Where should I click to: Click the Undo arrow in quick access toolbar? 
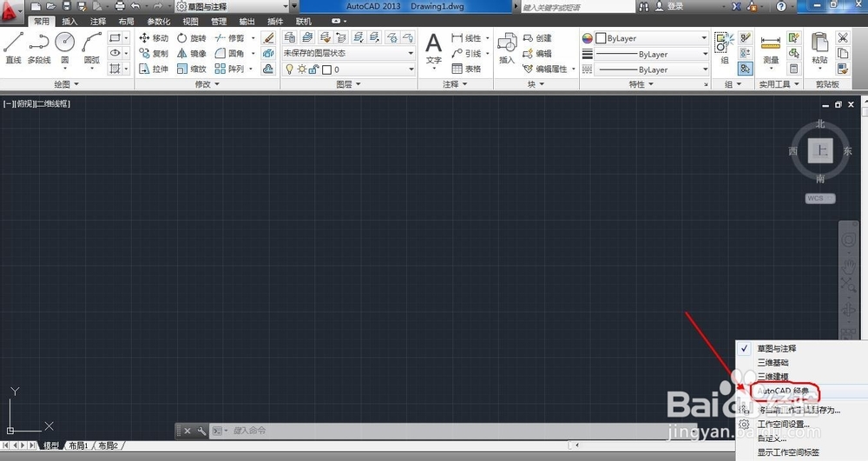coord(135,7)
